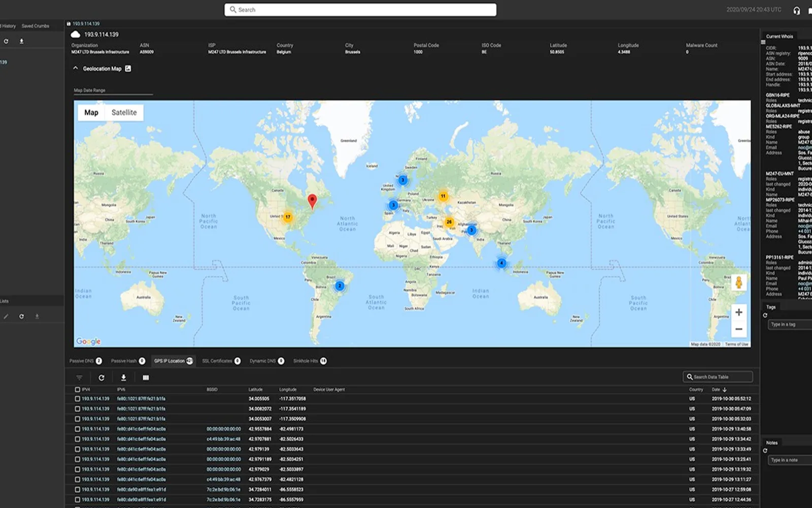
Task: Open the SSL Certificates tab
Action: point(221,361)
